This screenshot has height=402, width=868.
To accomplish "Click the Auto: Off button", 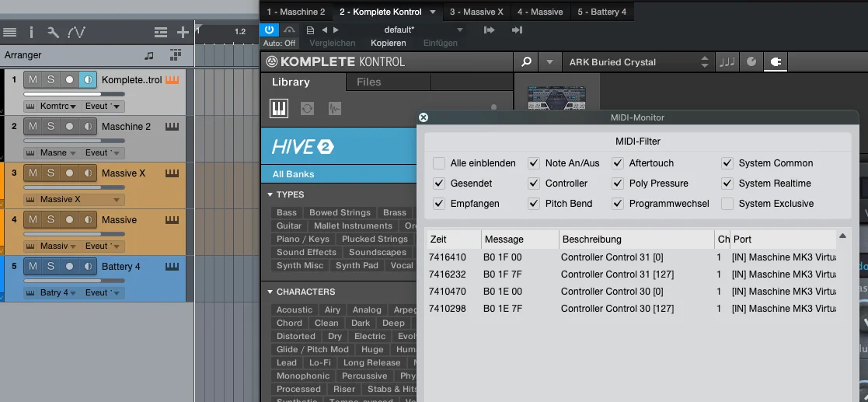I will (x=279, y=43).
